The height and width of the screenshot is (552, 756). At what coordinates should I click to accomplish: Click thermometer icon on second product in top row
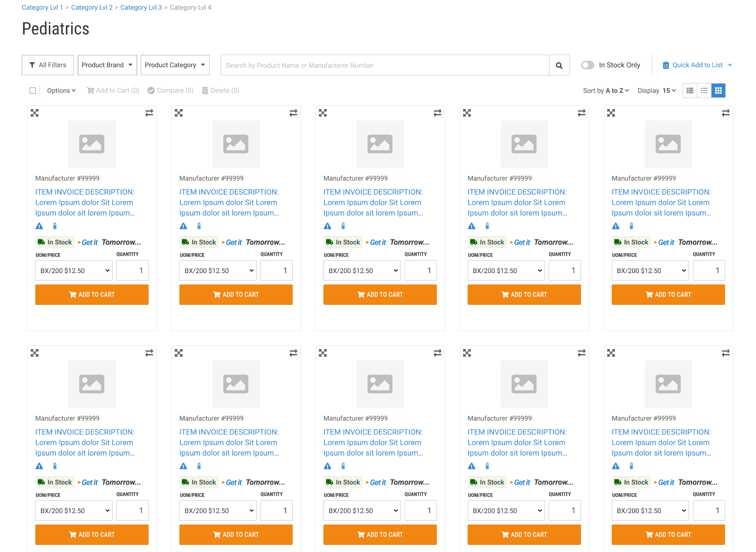(x=199, y=226)
